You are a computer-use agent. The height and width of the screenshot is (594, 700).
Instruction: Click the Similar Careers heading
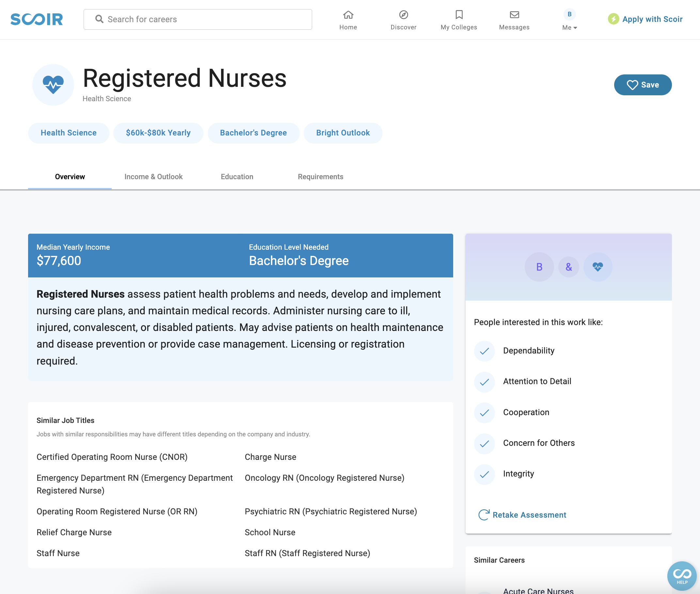(499, 560)
